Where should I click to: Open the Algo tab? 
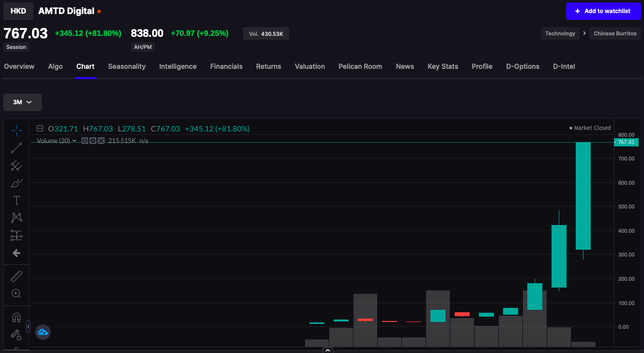point(56,66)
